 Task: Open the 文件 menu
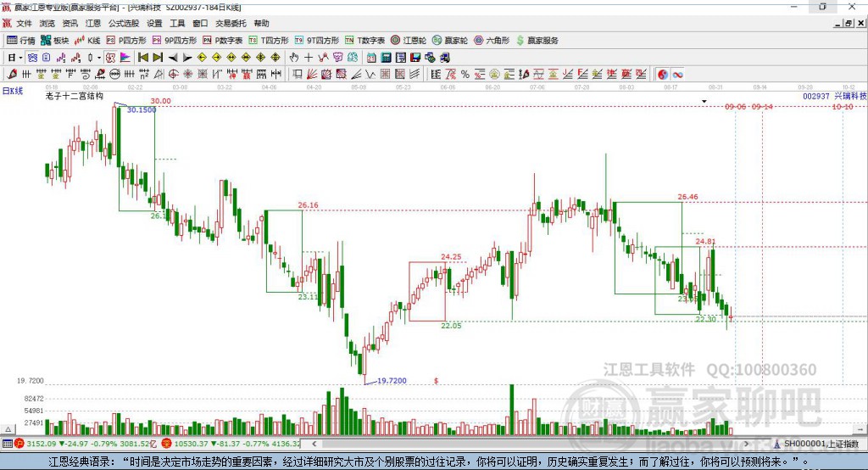pyautogui.click(x=24, y=23)
